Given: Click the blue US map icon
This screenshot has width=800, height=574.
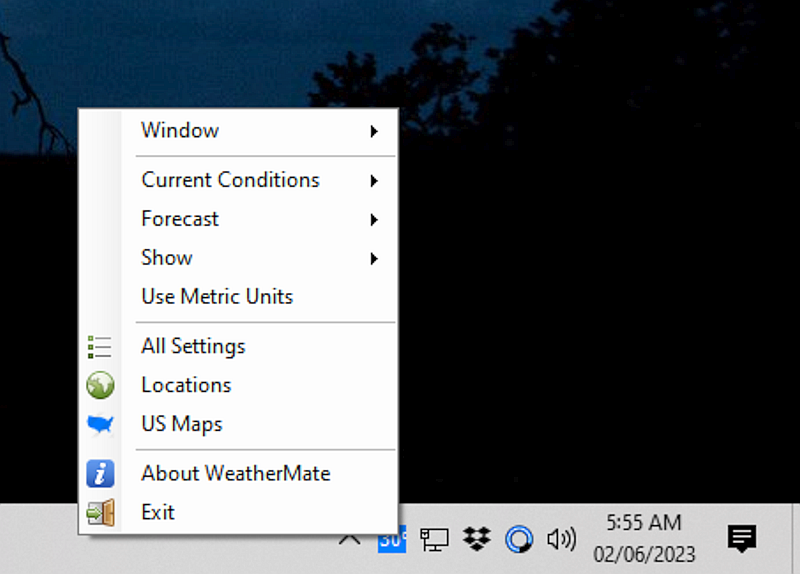Looking at the screenshot, I should click(x=100, y=425).
